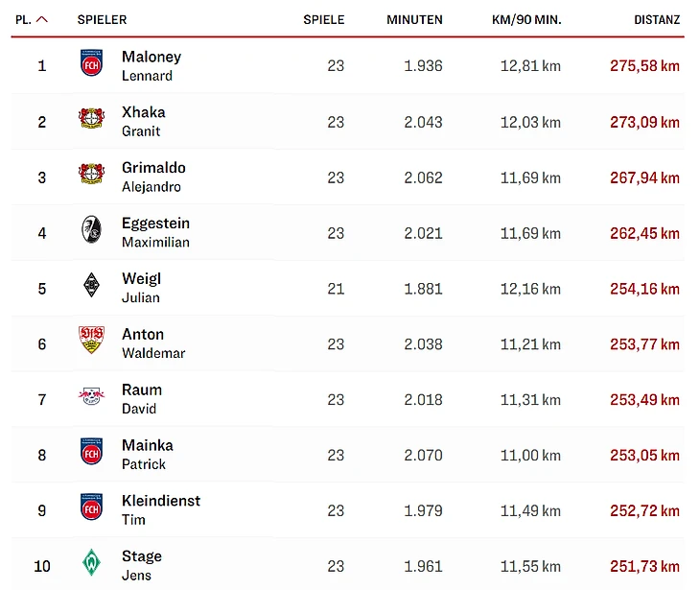Click the RB Leipzig crest beside Raum
Viewport: 700px width, 590px height.
click(x=91, y=398)
